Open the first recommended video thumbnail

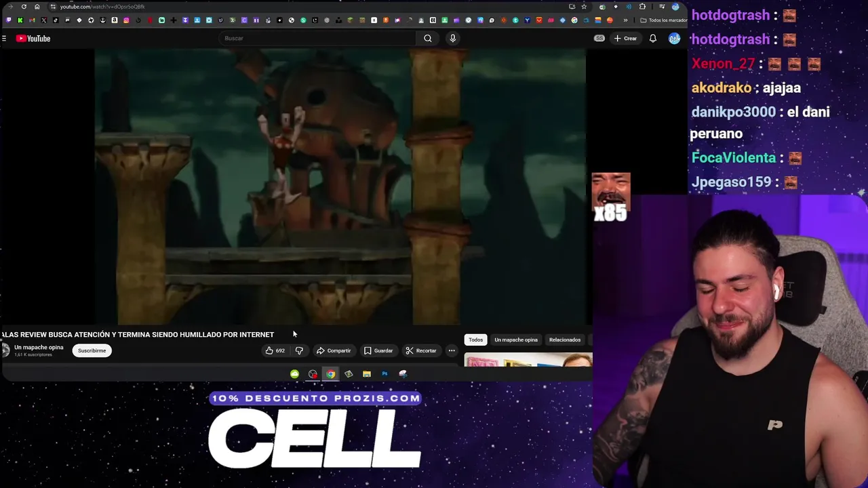coord(528,360)
